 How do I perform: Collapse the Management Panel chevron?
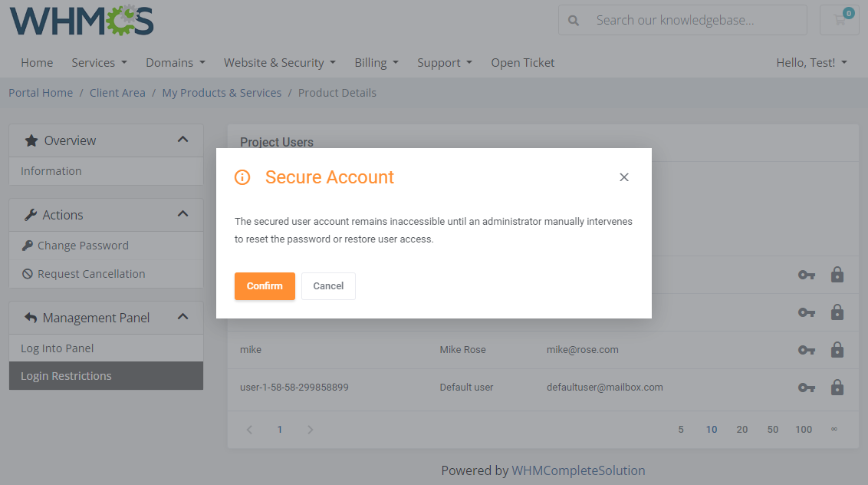click(182, 317)
